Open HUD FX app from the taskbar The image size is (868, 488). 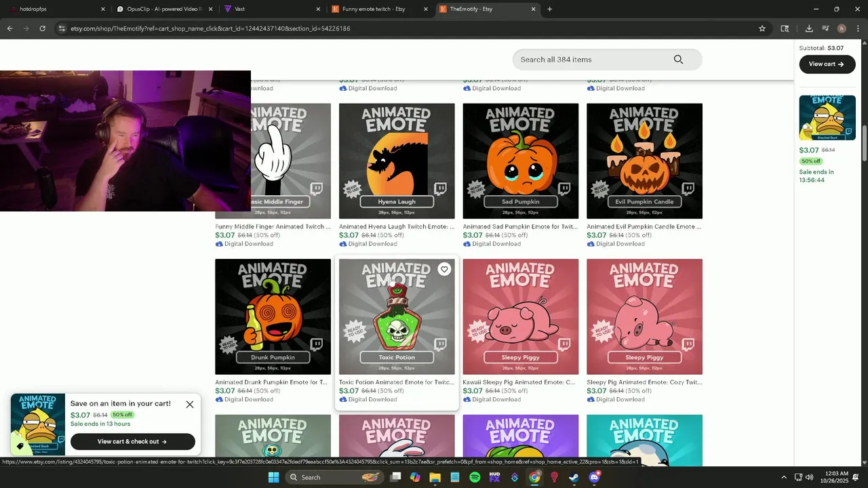click(494, 477)
